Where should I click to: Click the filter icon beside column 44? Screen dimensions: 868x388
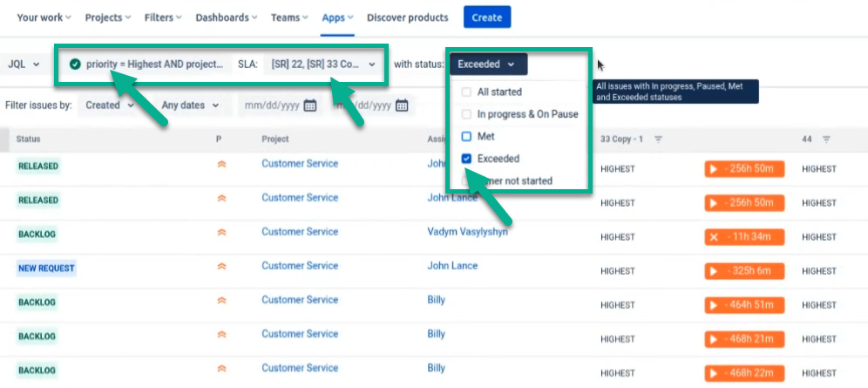click(x=826, y=139)
